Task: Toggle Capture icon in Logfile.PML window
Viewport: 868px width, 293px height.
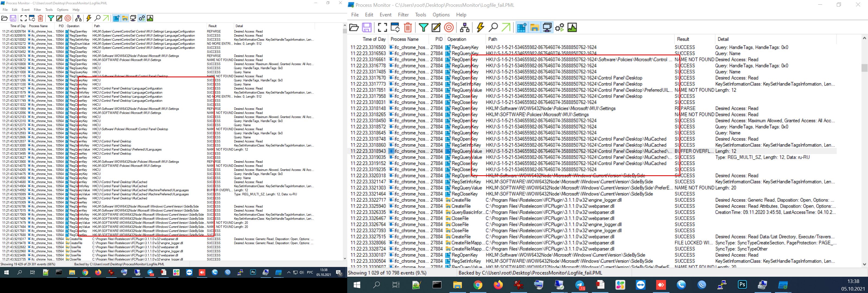Action: click(23, 18)
